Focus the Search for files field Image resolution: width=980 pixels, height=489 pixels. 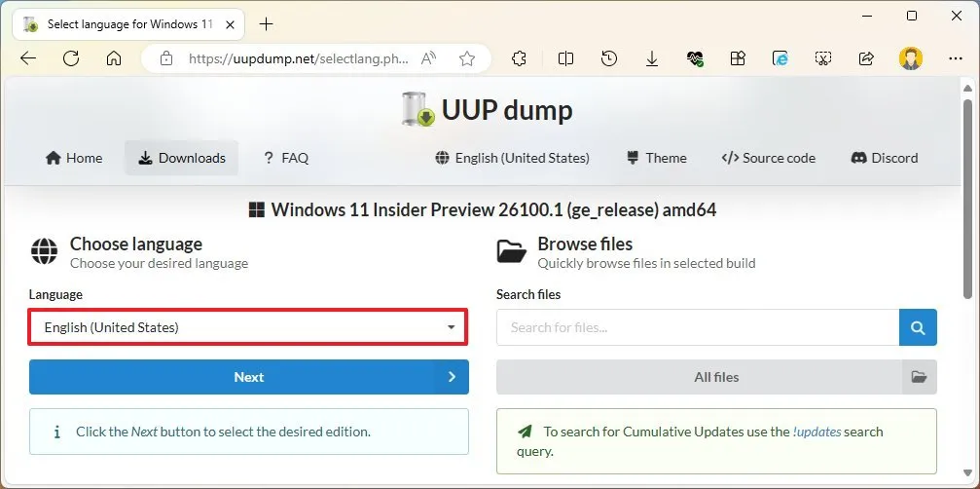click(698, 327)
